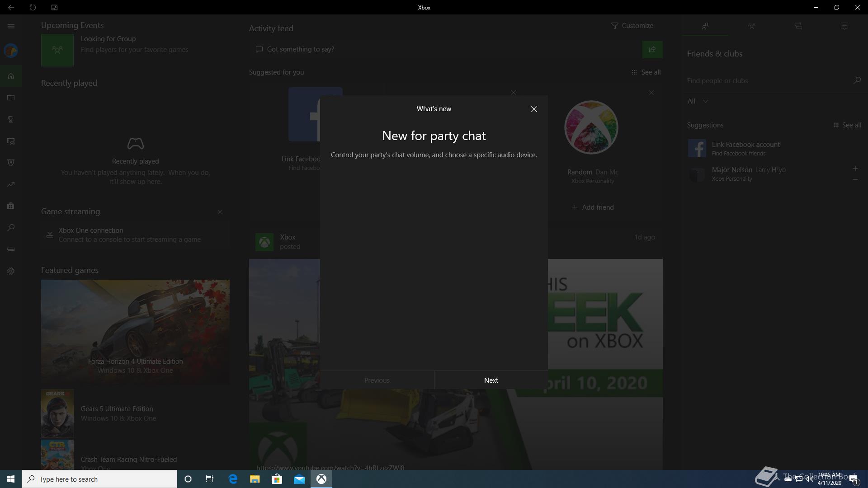The width and height of the screenshot is (868, 488).
Task: Launch Microsoft Edge from taskbar
Action: click(233, 479)
